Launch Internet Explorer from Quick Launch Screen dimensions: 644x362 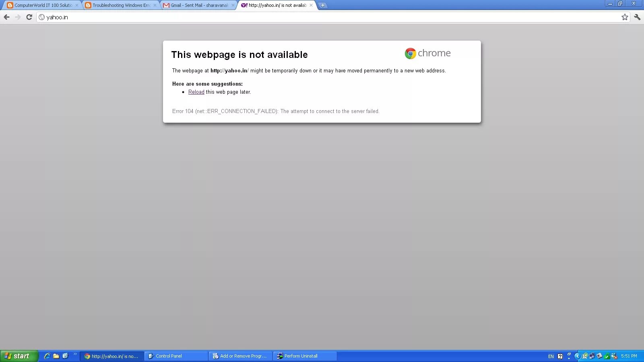(x=47, y=356)
